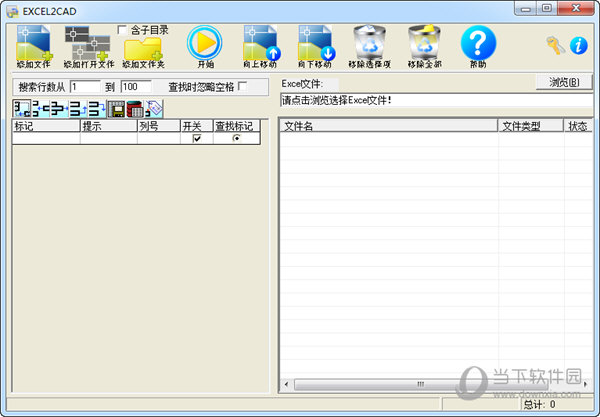600x417 pixels.
Task: Click the empty 列号 cell in first row
Action: [158, 138]
